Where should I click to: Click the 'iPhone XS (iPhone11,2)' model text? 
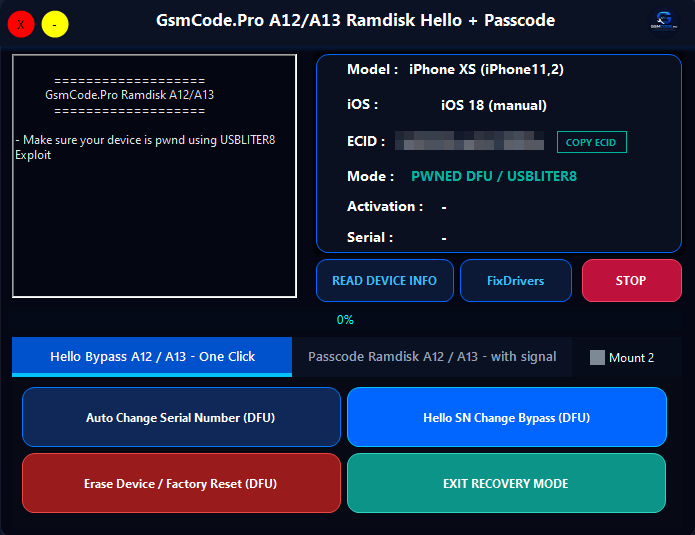(x=486, y=70)
